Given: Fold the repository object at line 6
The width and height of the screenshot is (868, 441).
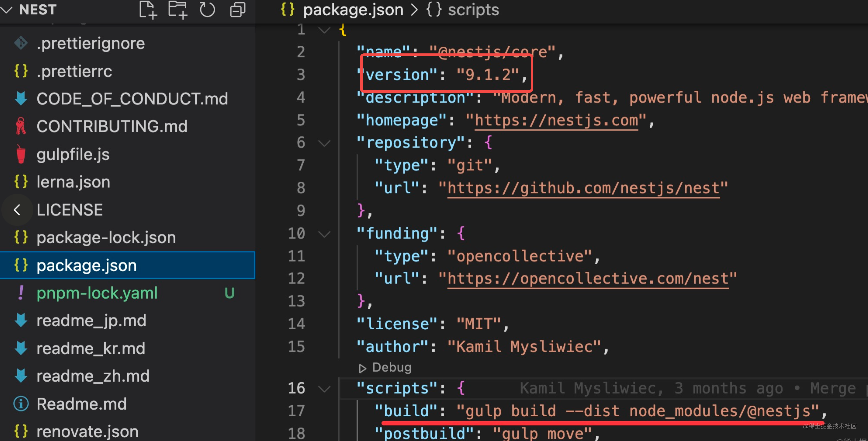Looking at the screenshot, I should [x=324, y=143].
